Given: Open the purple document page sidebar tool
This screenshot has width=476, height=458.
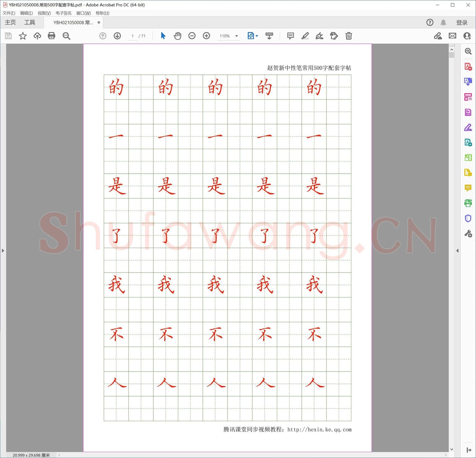Looking at the screenshot, I should (x=468, y=112).
